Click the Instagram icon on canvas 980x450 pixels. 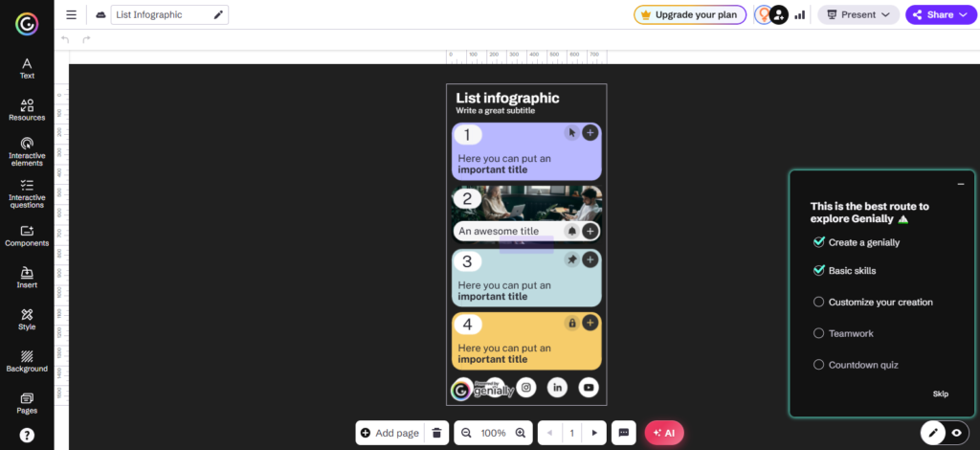[x=526, y=388]
